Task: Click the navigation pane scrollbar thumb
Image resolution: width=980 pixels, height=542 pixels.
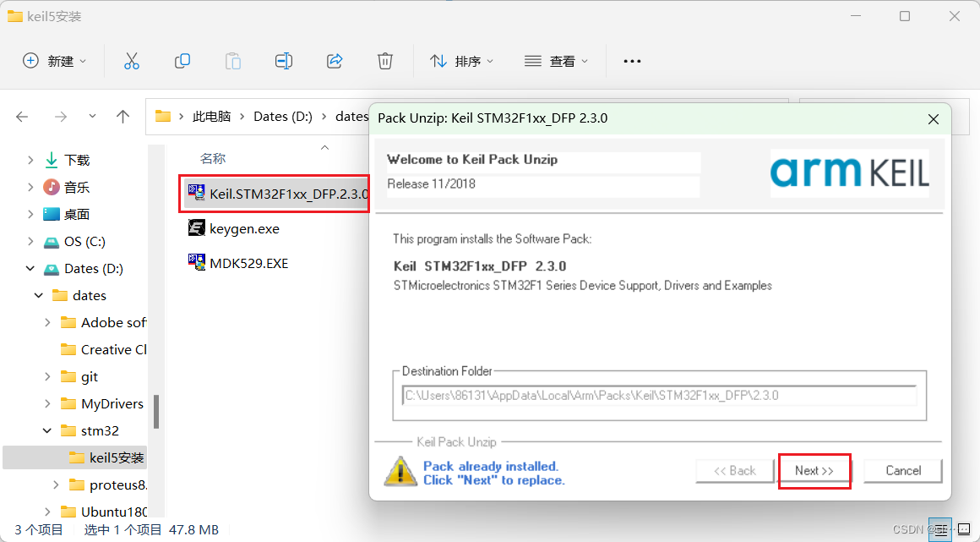Action: [156, 412]
